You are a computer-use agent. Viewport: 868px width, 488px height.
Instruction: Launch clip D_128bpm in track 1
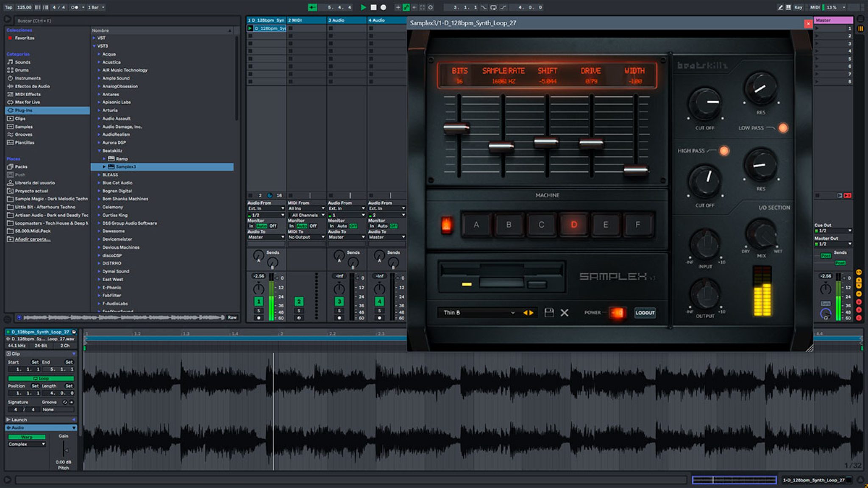(250, 28)
